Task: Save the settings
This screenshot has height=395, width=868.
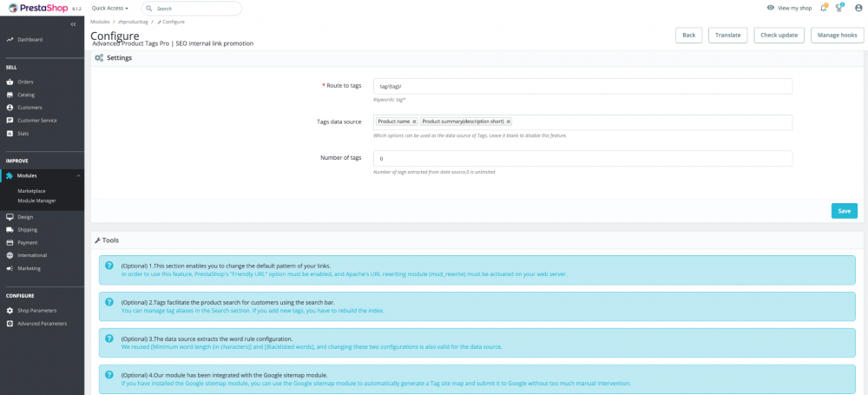Action: click(x=845, y=210)
